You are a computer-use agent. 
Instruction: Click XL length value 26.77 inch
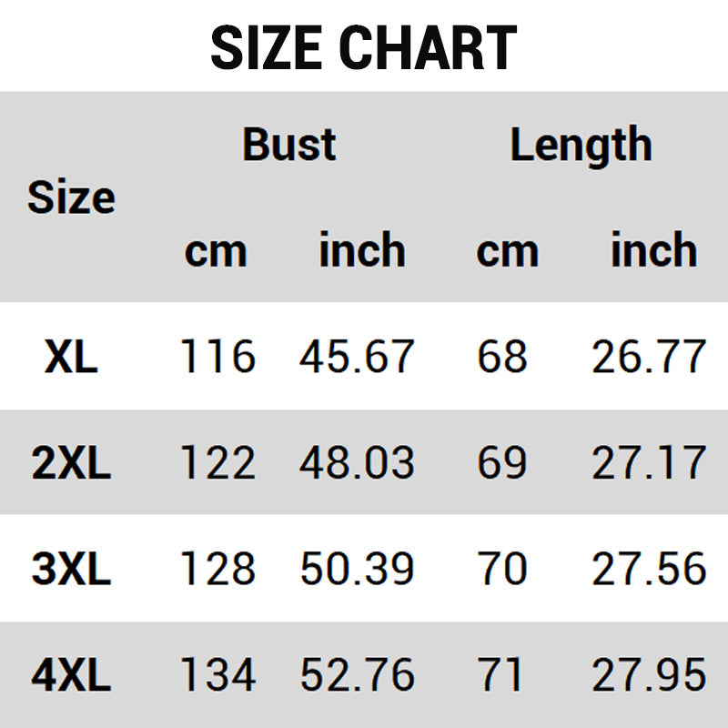(649, 357)
